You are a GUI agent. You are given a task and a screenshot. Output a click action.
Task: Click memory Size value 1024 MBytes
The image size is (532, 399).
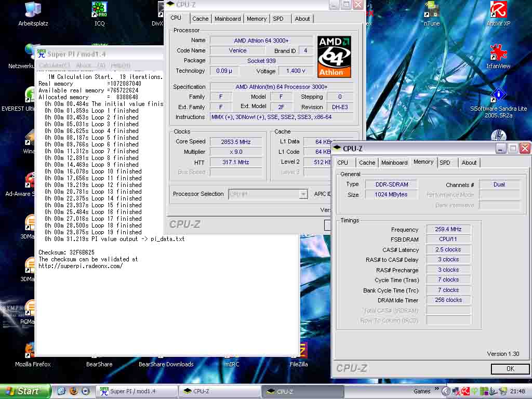(391, 194)
